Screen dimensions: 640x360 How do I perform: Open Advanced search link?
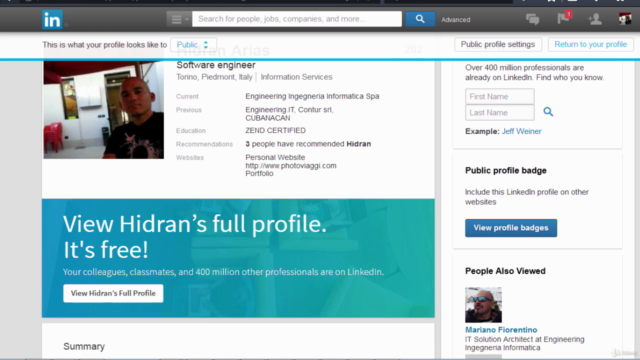[456, 20]
